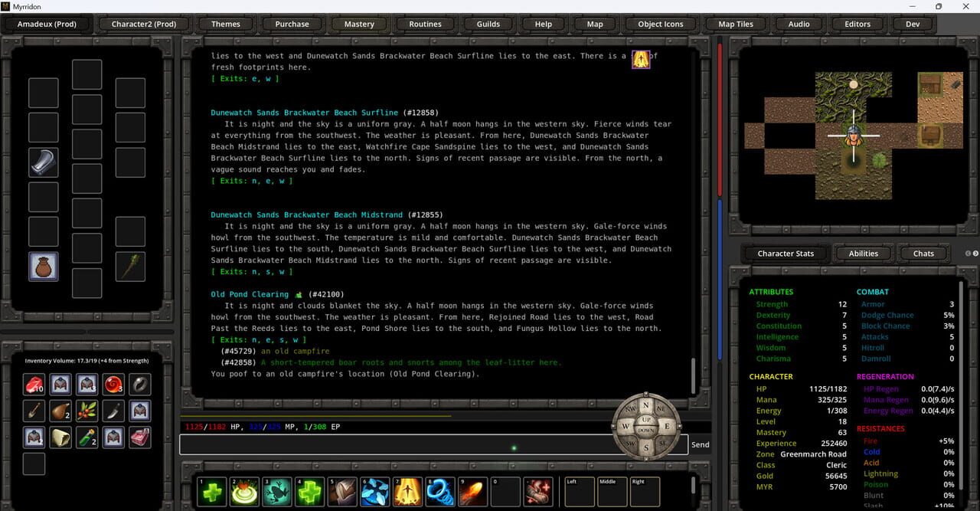Image resolution: width=980 pixels, height=511 pixels.
Task: Open the Help menu
Action: click(544, 24)
